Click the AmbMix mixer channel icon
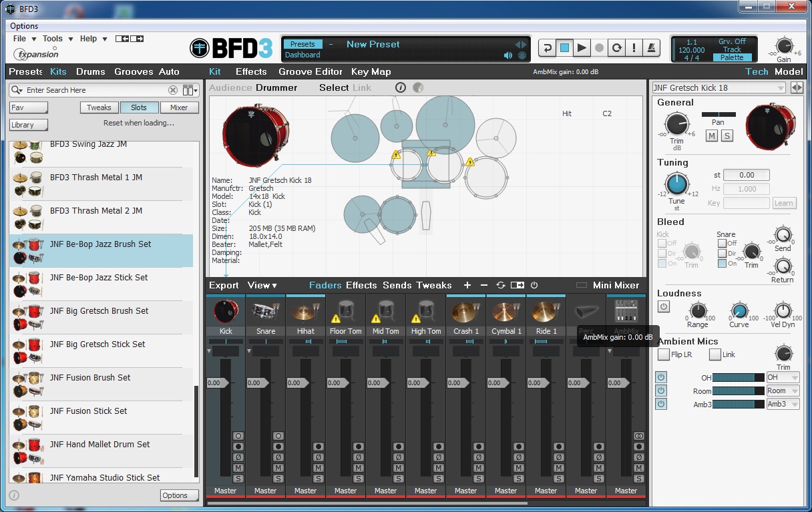 [x=626, y=311]
